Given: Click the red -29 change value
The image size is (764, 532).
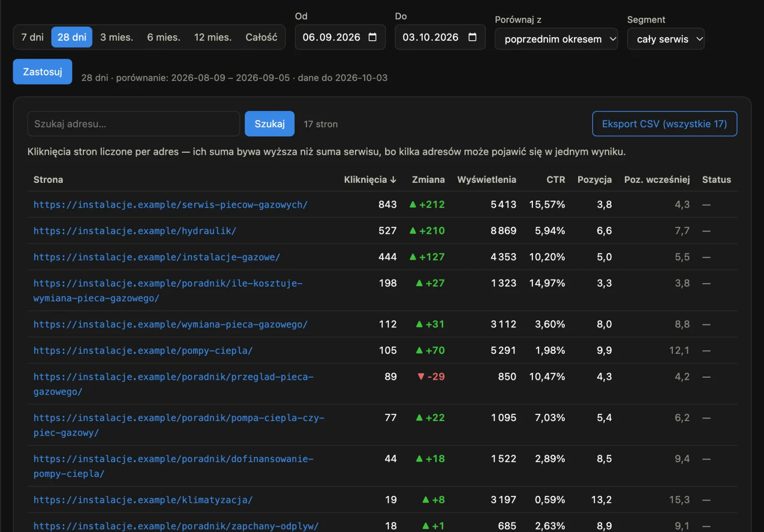Looking at the screenshot, I should (x=431, y=377).
